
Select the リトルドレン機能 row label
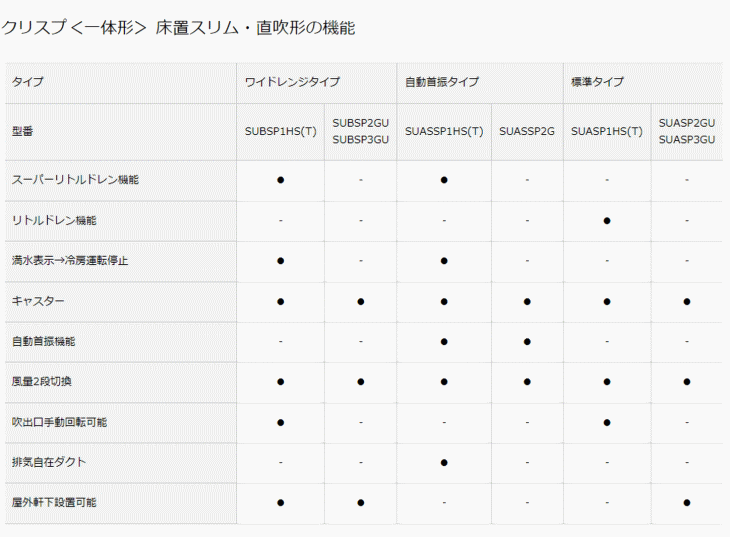coord(54,220)
